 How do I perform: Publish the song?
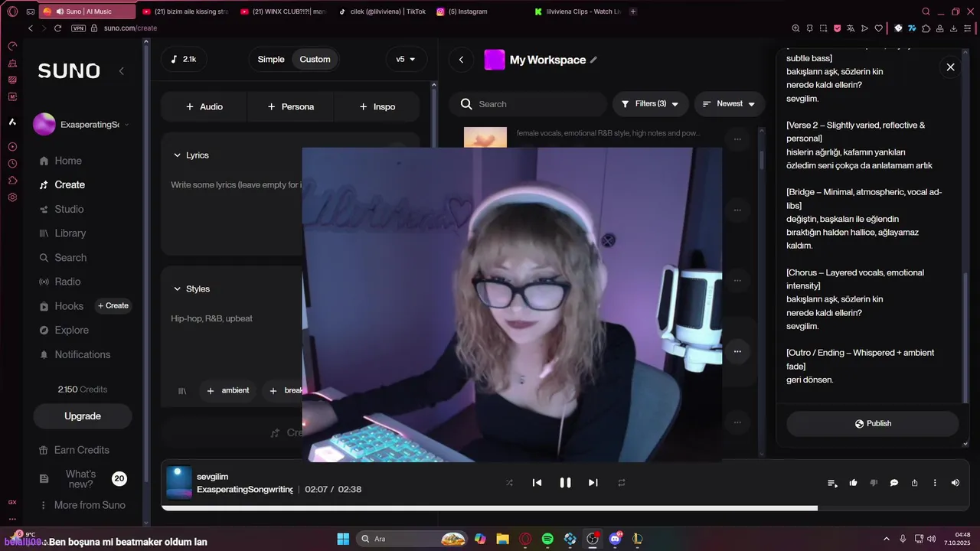point(873,424)
